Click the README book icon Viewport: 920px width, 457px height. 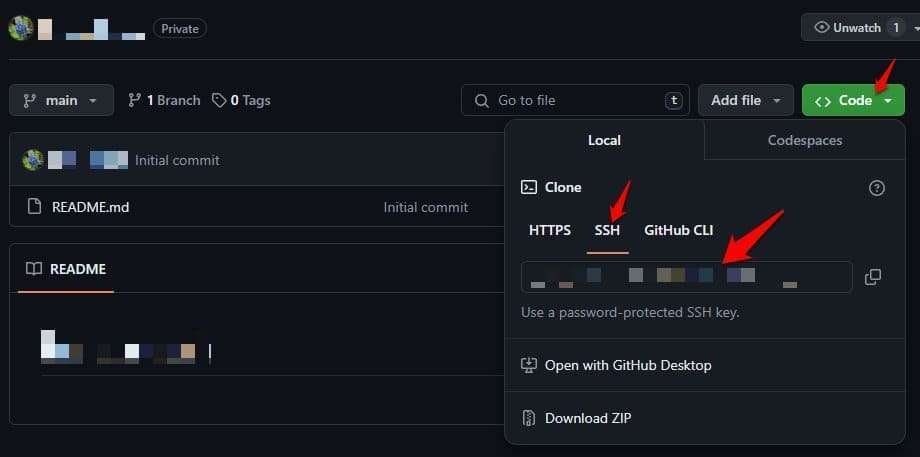(x=34, y=269)
